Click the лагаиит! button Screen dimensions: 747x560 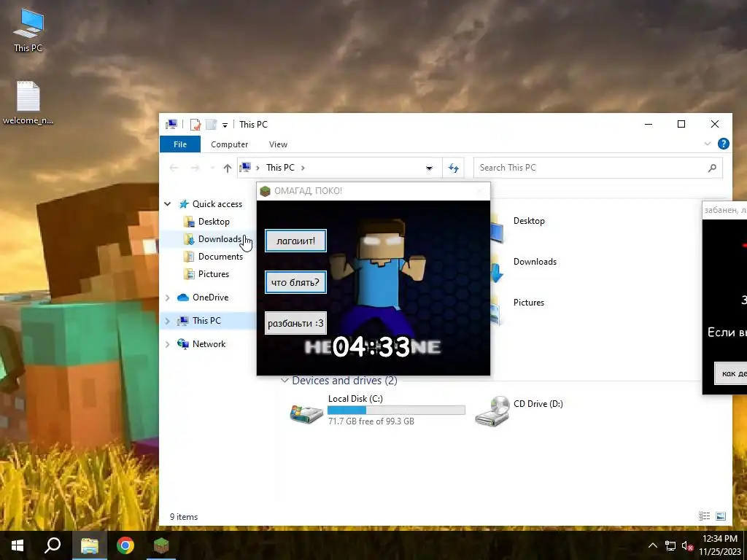pos(296,241)
